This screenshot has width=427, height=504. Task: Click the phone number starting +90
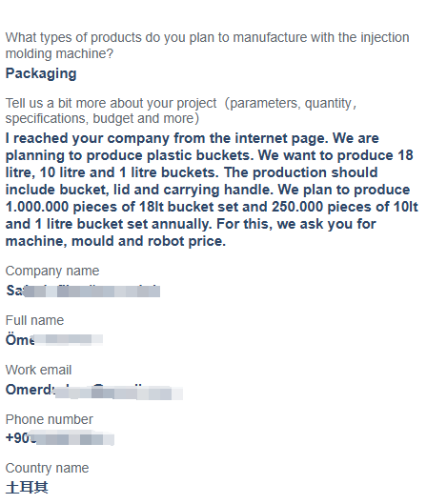click(x=60, y=438)
